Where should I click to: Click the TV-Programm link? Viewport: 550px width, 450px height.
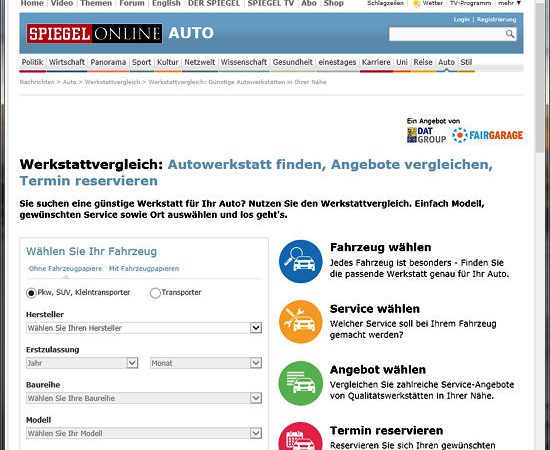coord(470,3)
